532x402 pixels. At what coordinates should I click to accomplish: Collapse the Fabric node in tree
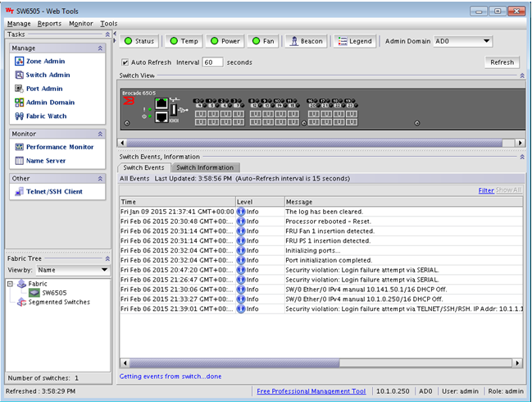[x=10, y=283]
